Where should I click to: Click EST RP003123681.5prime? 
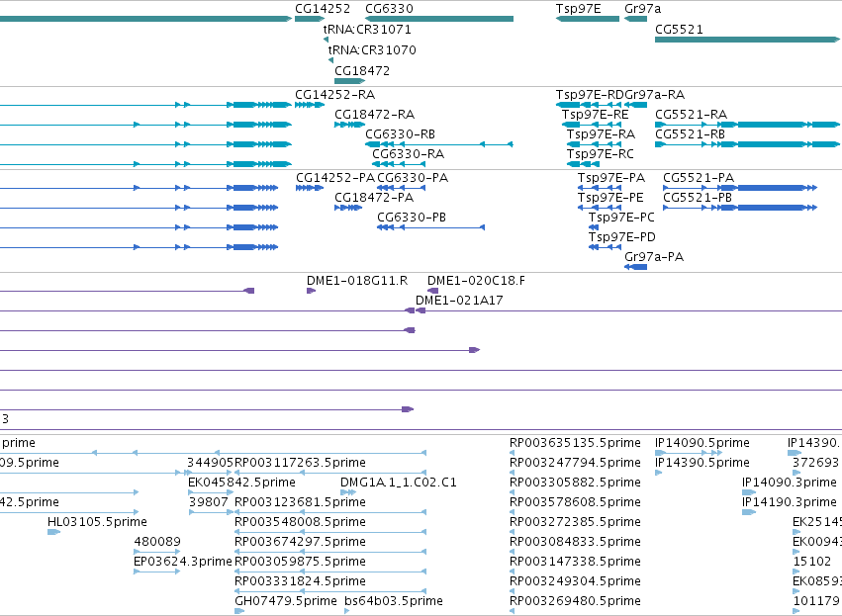coord(300,502)
